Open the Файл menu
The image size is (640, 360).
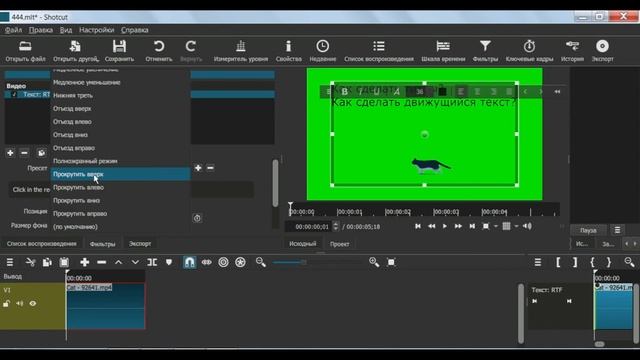tap(13, 30)
